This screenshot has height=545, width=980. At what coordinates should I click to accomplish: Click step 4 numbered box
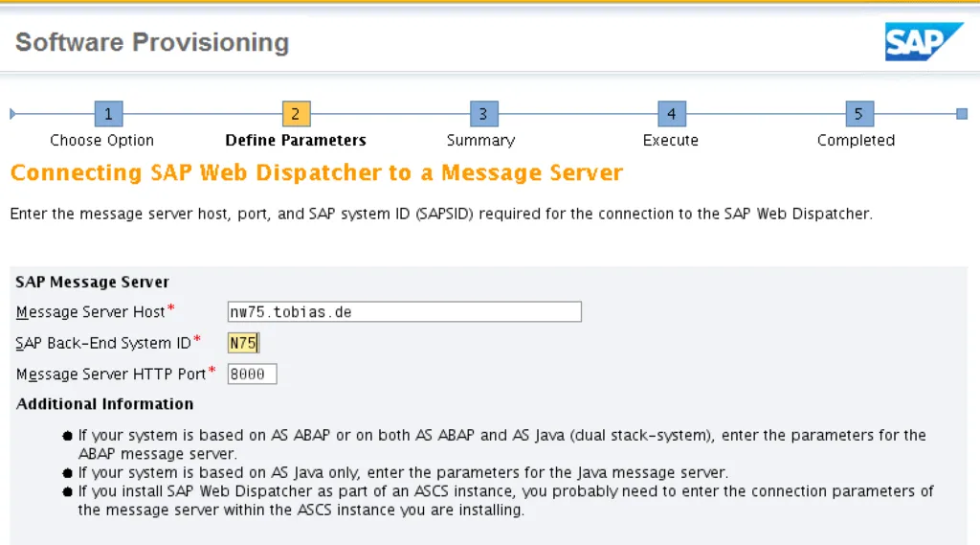671,114
